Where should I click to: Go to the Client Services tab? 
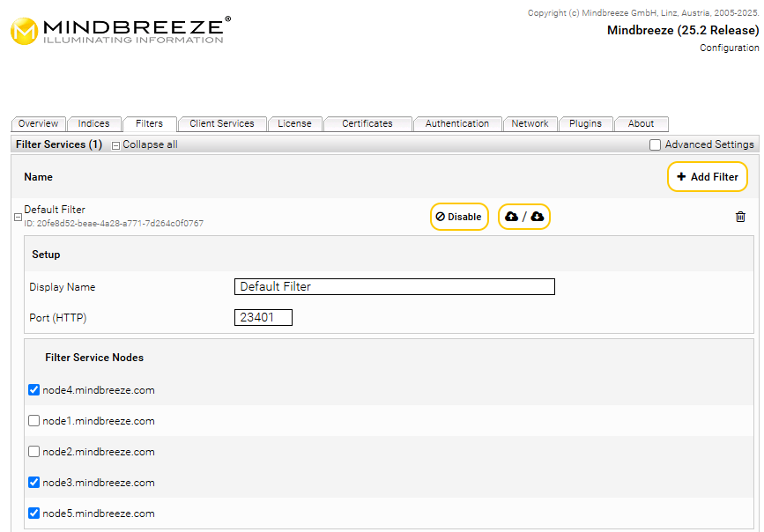tap(222, 123)
